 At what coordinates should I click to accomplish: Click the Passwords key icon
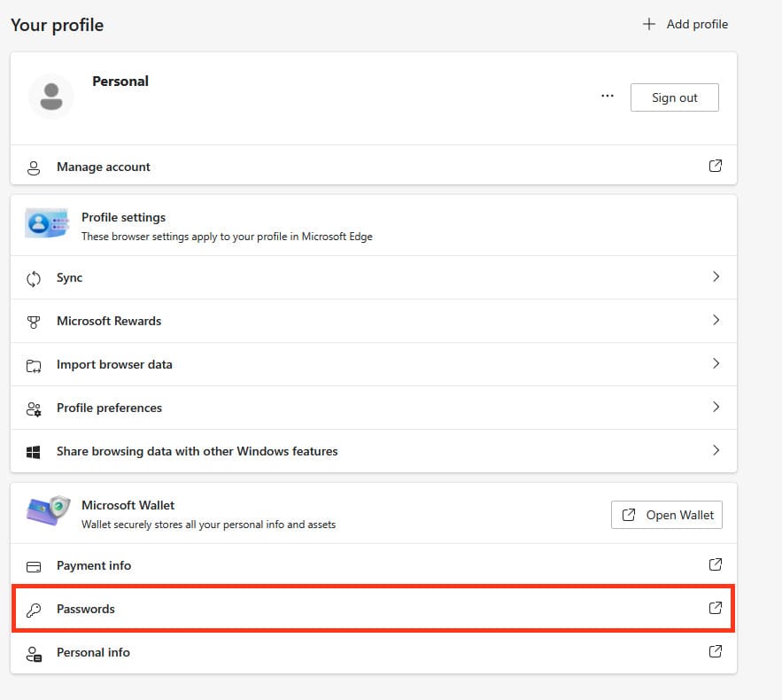[x=34, y=610]
